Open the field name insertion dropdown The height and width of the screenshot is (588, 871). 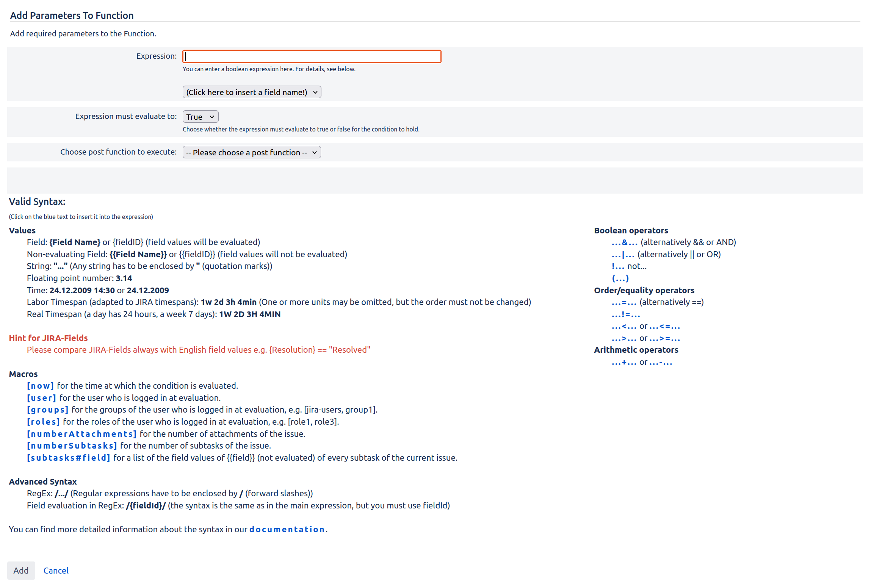tap(251, 92)
